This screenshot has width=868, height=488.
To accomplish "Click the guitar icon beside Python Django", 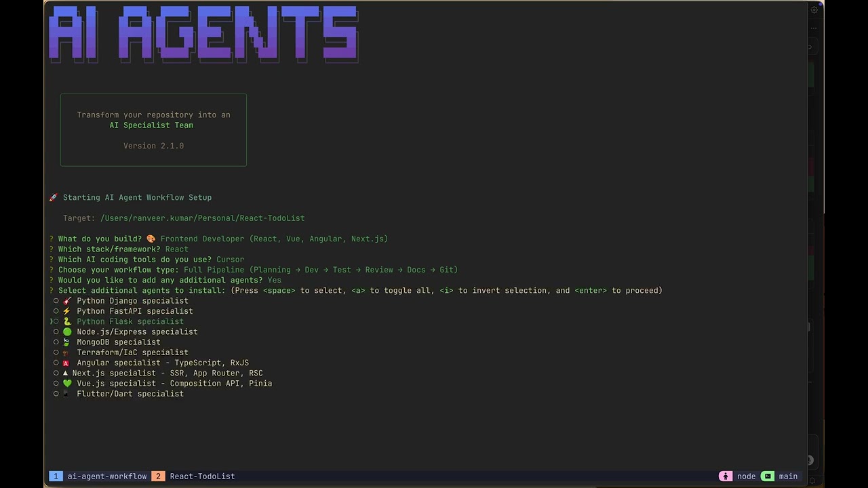I will click(x=66, y=301).
